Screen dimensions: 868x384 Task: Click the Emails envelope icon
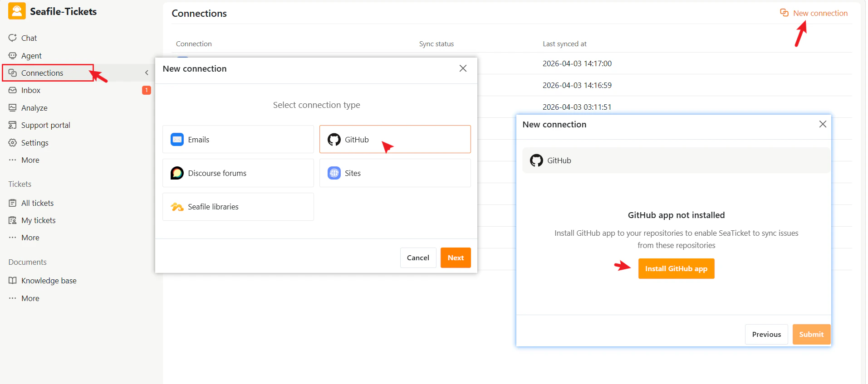pos(177,139)
